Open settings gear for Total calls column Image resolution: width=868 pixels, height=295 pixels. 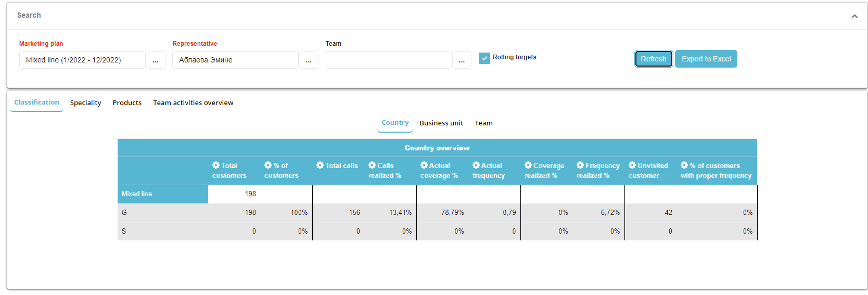click(x=320, y=165)
